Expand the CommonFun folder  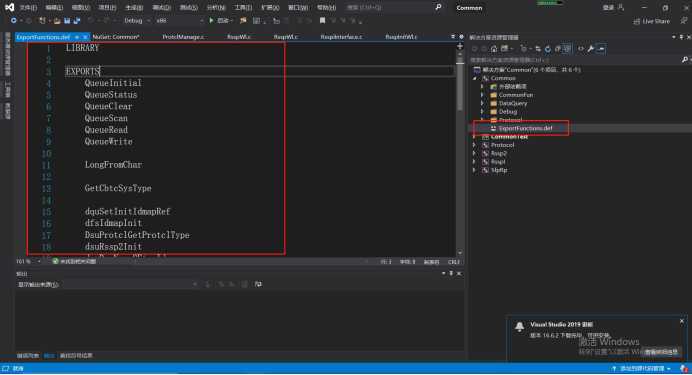[482, 95]
